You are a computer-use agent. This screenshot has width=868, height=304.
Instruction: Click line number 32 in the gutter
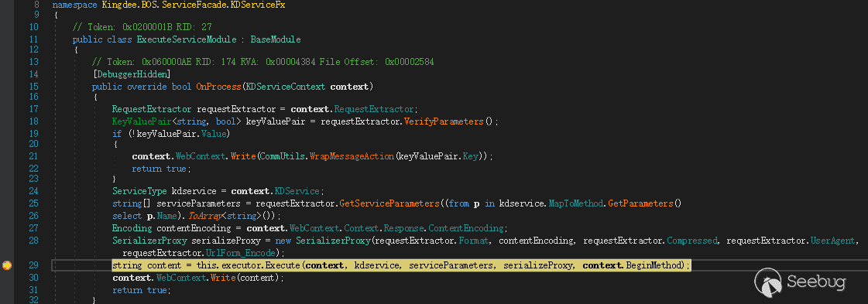[34, 300]
